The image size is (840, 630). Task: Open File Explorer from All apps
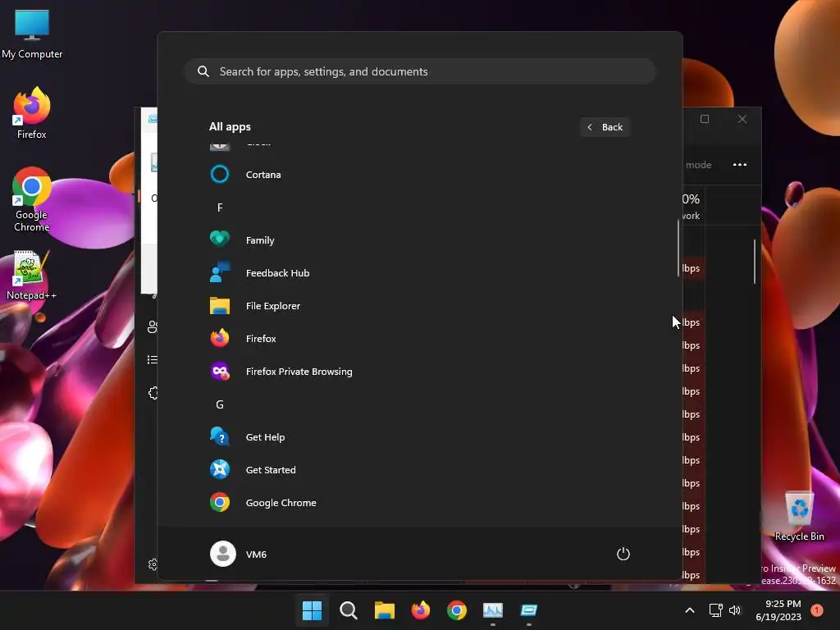(x=420, y=306)
